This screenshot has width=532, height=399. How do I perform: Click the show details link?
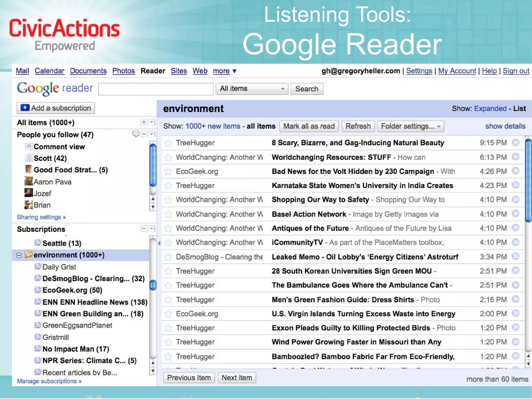click(x=505, y=126)
